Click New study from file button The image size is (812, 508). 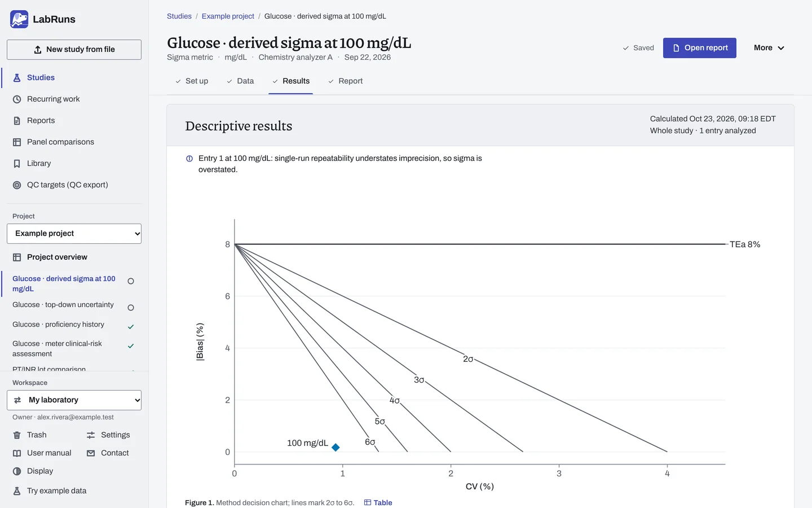(x=74, y=50)
